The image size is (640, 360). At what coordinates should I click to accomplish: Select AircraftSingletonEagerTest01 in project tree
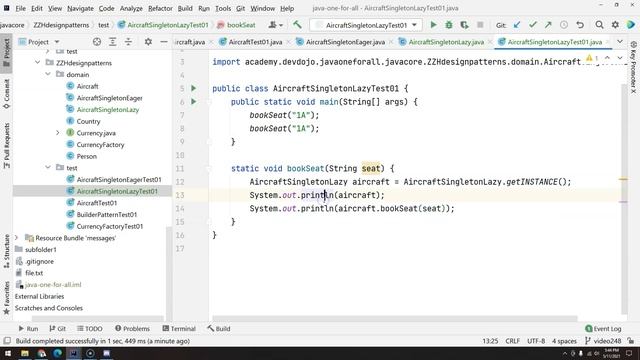pyautogui.click(x=119, y=180)
